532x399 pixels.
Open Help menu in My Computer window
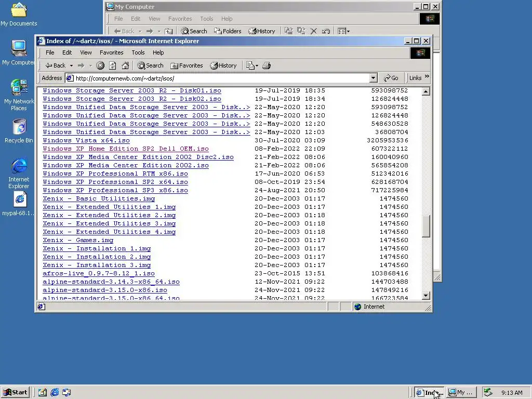pos(227,19)
